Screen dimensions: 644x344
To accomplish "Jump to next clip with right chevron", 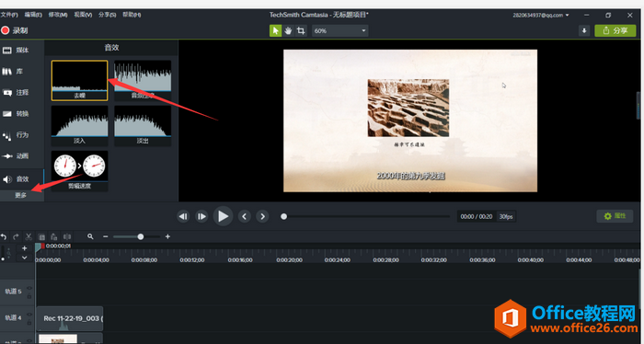I will (x=262, y=216).
